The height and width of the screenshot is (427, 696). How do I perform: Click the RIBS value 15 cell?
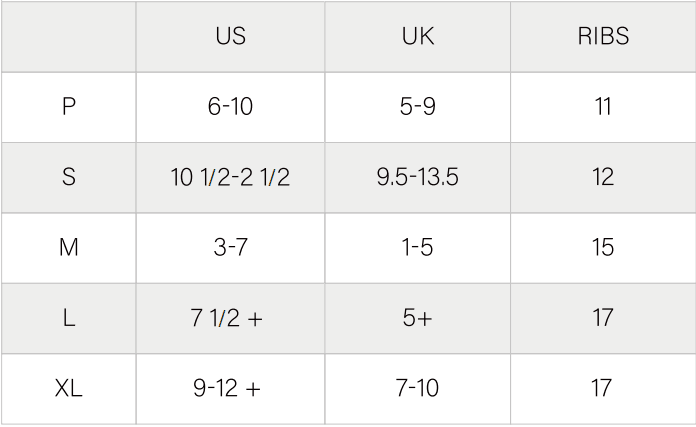[x=603, y=247]
